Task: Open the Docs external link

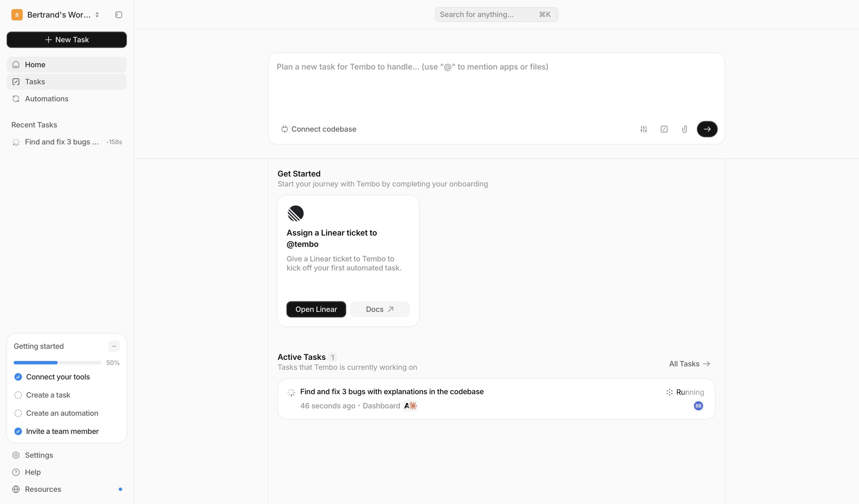Action: pos(380,309)
